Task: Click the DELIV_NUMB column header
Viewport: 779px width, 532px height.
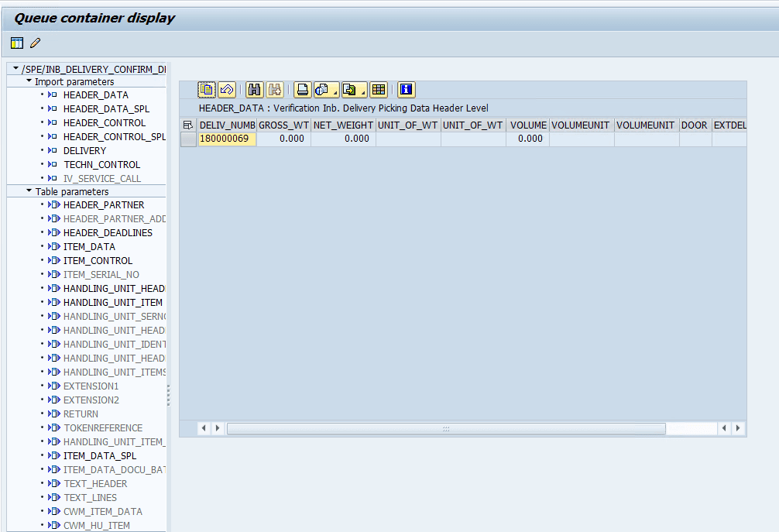Action: (x=227, y=125)
